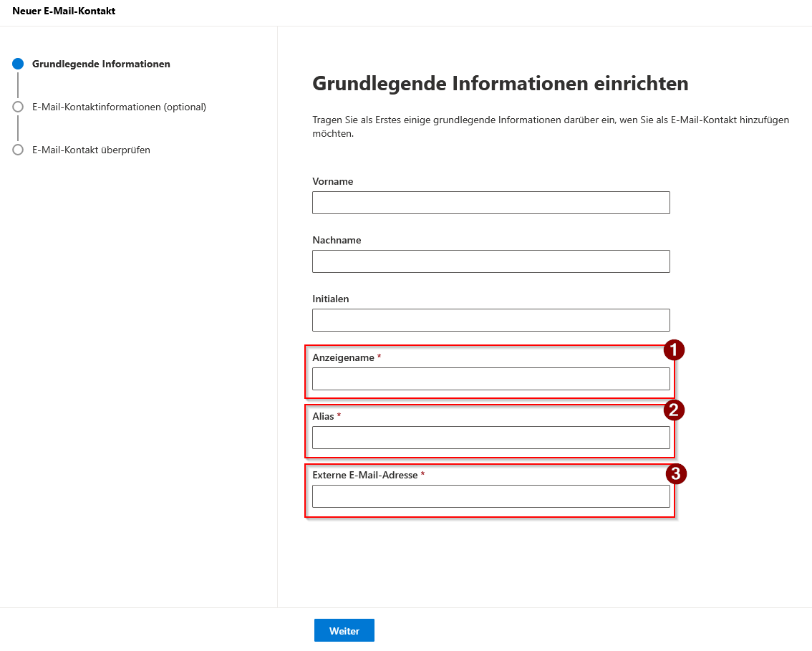The image size is (812, 651).
Task: Click the Externe E-Mail-Adresse input field
Action: [490, 496]
